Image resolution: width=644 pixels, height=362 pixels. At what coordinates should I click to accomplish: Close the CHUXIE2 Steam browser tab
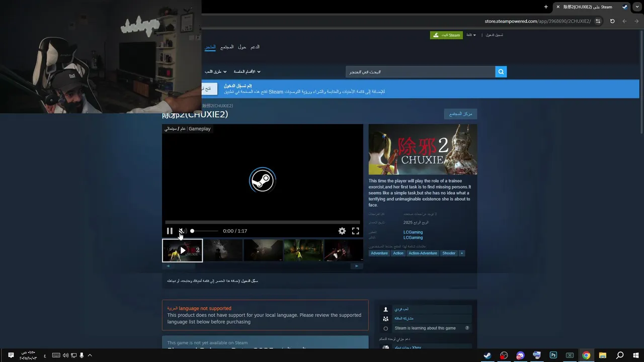coord(557,7)
